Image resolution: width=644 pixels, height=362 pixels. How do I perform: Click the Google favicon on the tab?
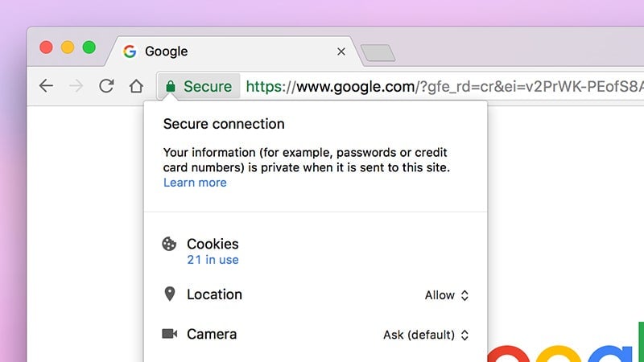(130, 51)
